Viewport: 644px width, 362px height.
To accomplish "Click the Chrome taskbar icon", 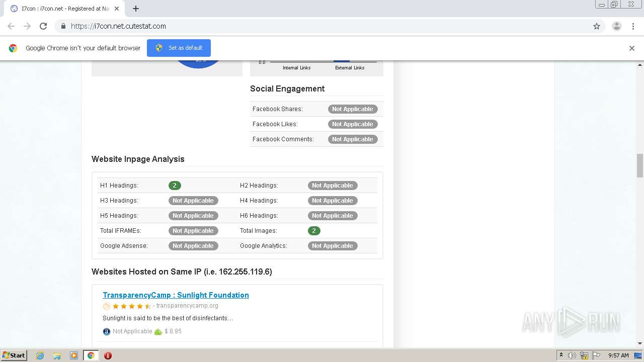I will point(91,355).
